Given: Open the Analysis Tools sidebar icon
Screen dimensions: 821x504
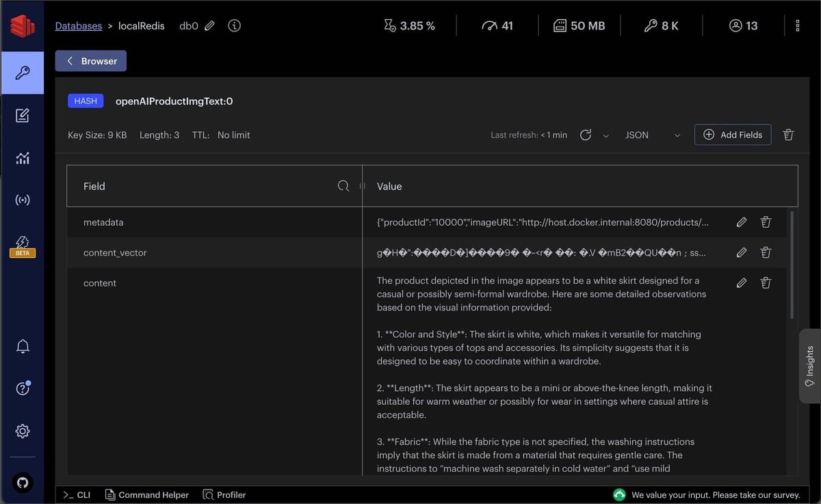Looking at the screenshot, I should pyautogui.click(x=22, y=158).
